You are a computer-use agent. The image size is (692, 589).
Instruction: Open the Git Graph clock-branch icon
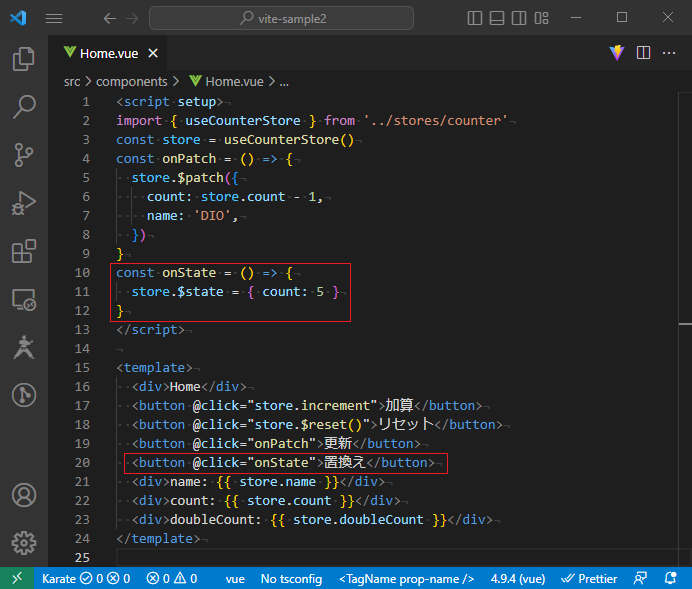(x=24, y=395)
